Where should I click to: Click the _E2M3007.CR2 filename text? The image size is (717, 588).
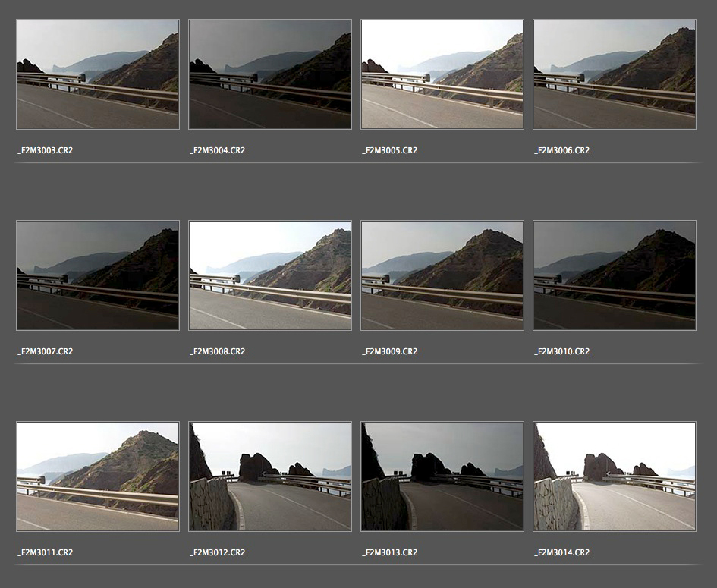(46, 352)
